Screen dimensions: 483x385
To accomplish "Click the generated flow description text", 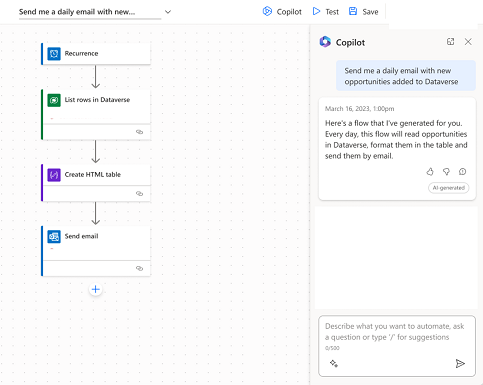I will pos(396,140).
